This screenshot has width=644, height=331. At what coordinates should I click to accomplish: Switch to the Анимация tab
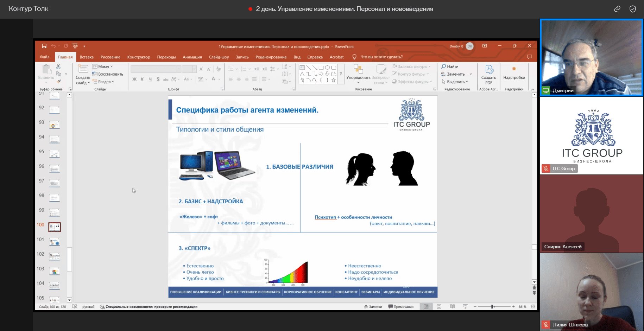click(192, 57)
